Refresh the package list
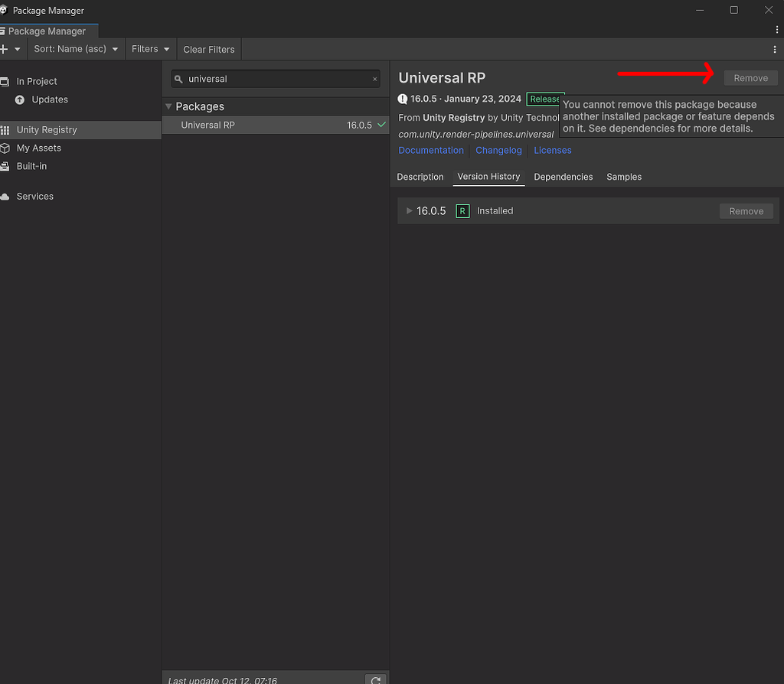The height and width of the screenshot is (684, 784). coord(375,679)
